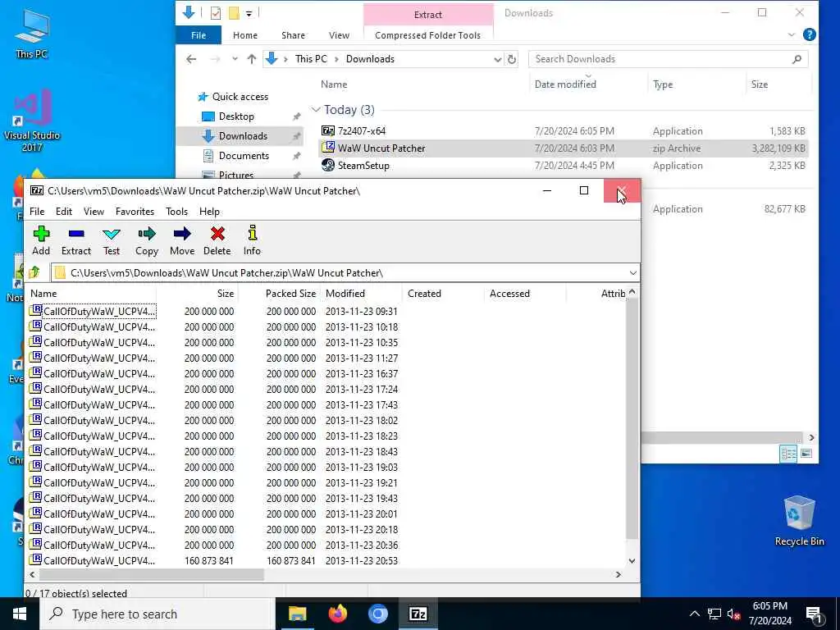840x630 pixels.
Task: Open Compressed Folder Tools tab in Explorer
Action: pos(427,35)
